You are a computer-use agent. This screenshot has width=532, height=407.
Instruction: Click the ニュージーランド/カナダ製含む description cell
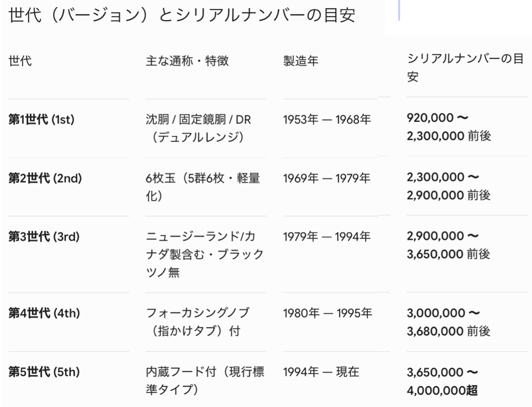[x=205, y=254]
